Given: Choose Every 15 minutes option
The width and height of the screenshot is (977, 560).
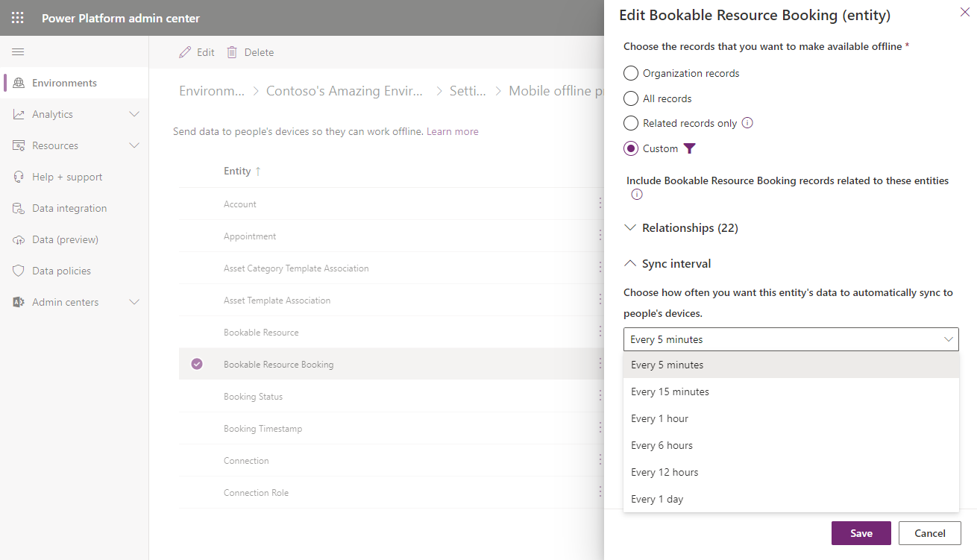Looking at the screenshot, I should pos(791,391).
